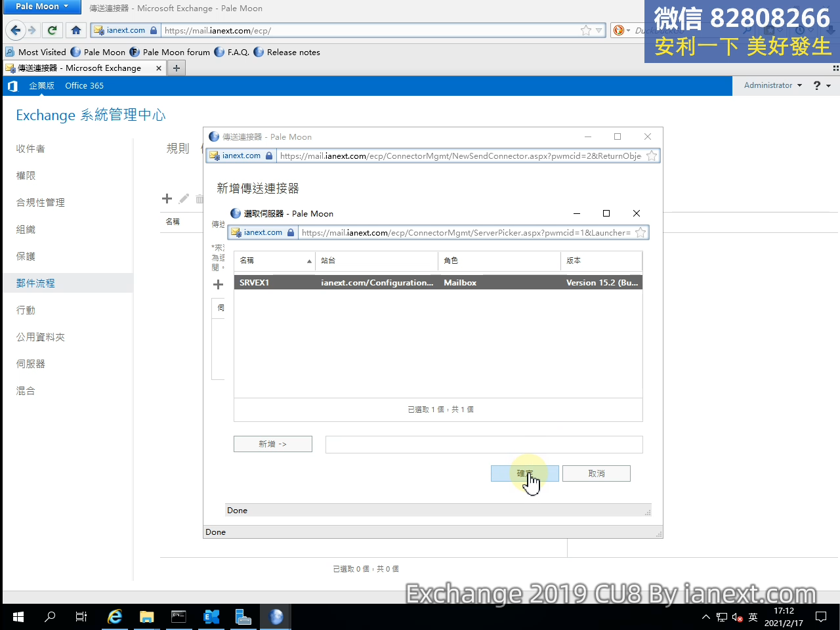Click the 新增 -> add button

[273, 444]
